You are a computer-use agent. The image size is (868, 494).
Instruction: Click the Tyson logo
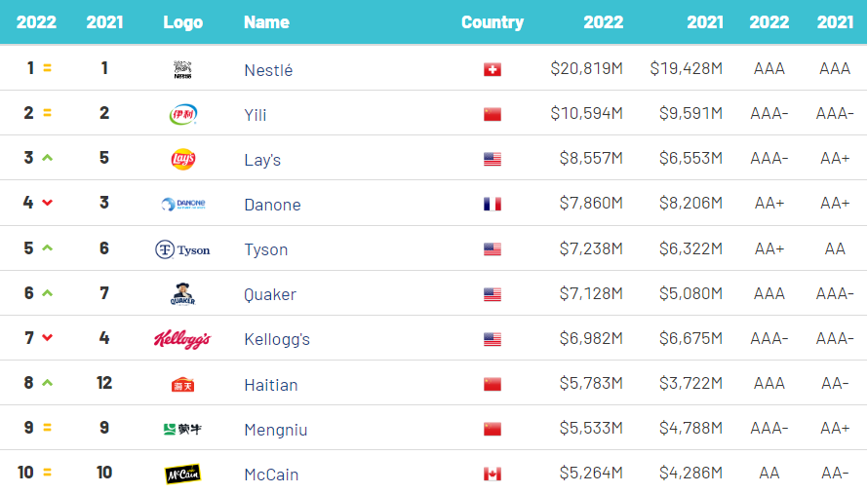click(182, 249)
